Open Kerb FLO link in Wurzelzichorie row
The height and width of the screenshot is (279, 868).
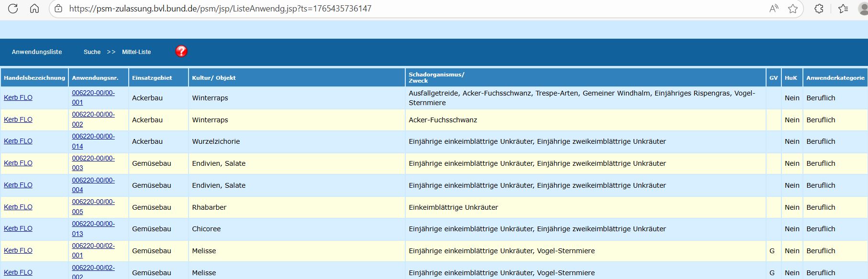click(18, 141)
